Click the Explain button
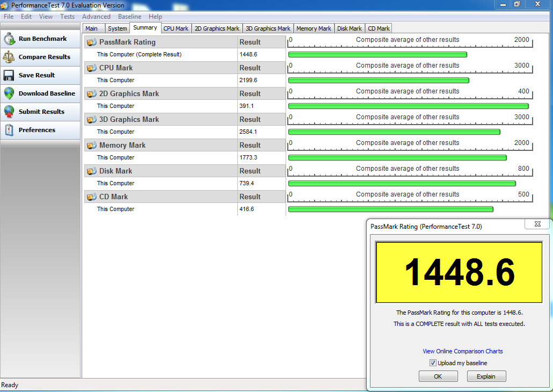This screenshot has height=392, width=553. (x=486, y=376)
